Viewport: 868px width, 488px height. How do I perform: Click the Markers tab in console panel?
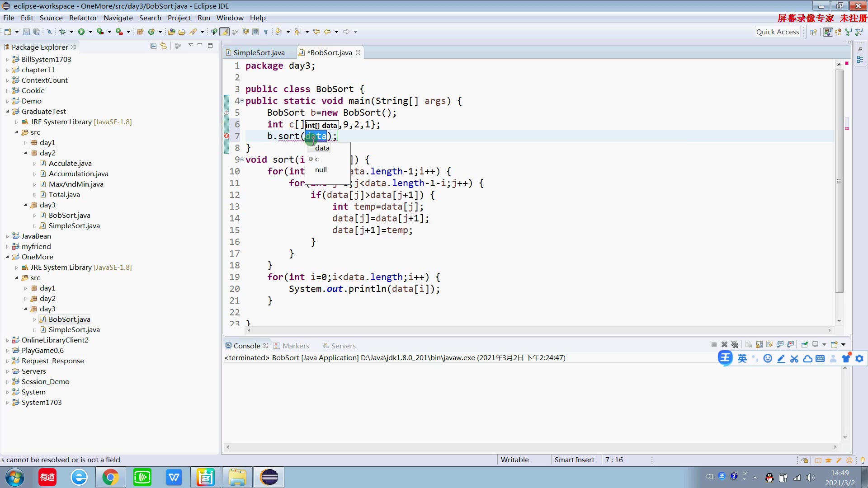[296, 345]
